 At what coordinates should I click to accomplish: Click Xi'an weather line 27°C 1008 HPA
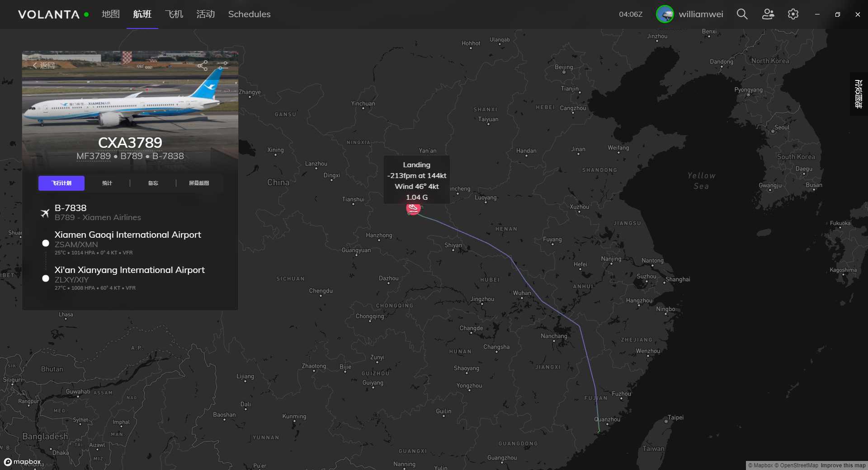95,288
